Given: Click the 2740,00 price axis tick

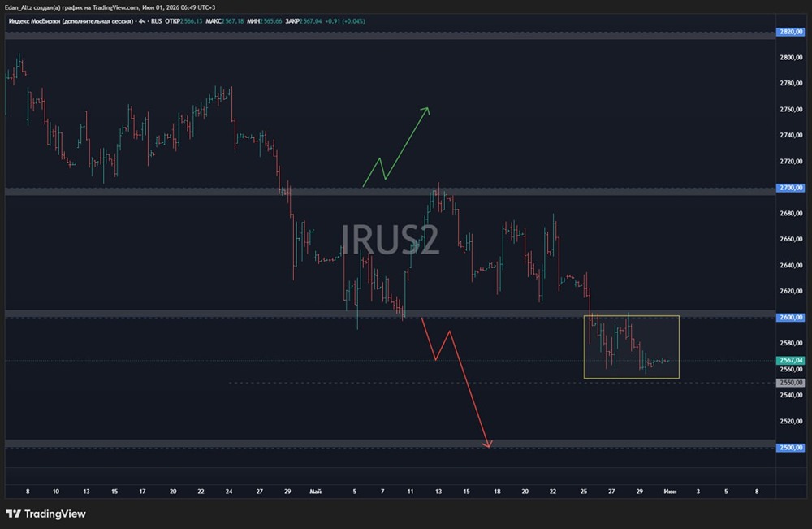Looking at the screenshot, I should 791,135.
